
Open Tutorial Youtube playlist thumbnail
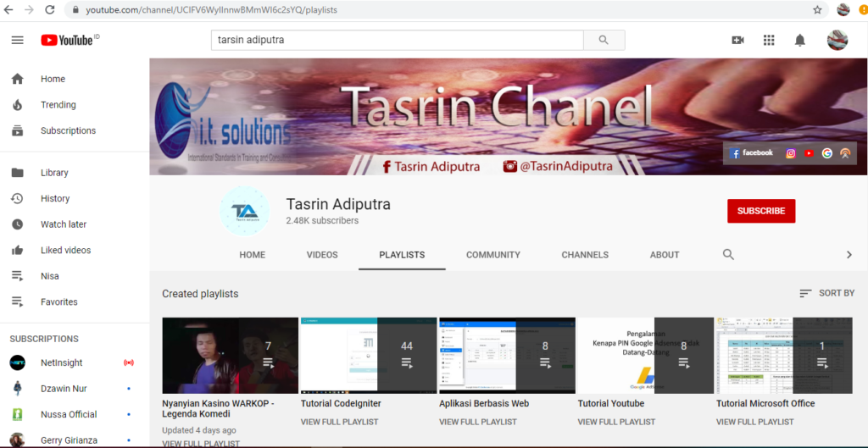(646, 356)
